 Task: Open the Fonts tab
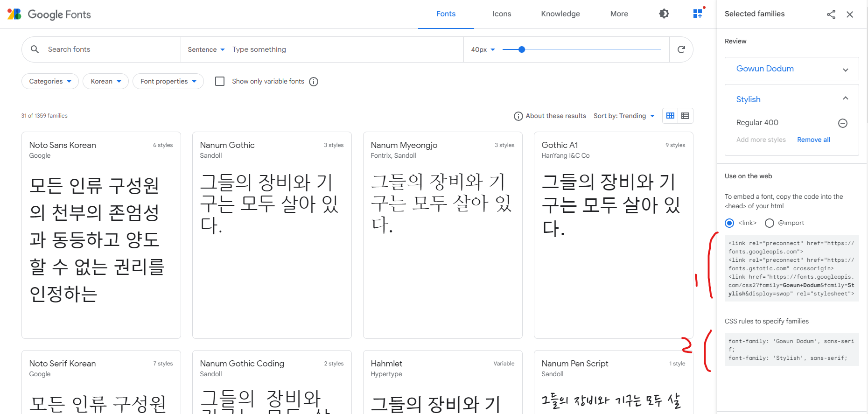tap(446, 14)
